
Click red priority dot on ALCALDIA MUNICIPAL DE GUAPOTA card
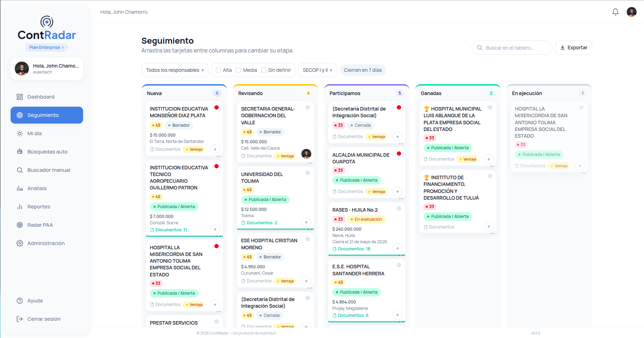pos(399,154)
